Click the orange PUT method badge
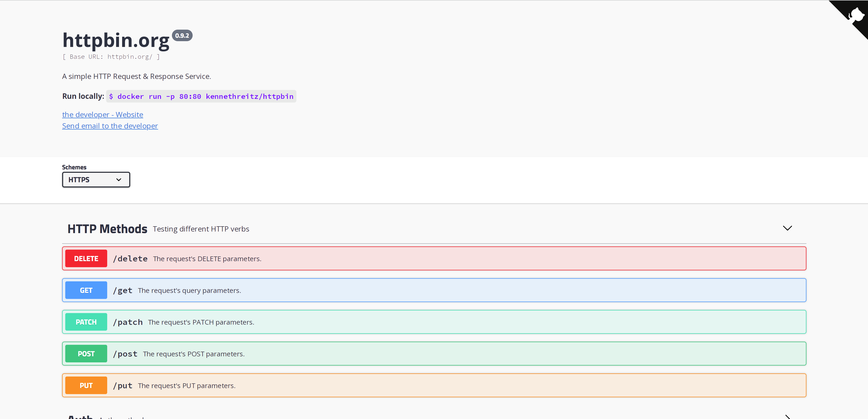The height and width of the screenshot is (419, 868). (86, 385)
